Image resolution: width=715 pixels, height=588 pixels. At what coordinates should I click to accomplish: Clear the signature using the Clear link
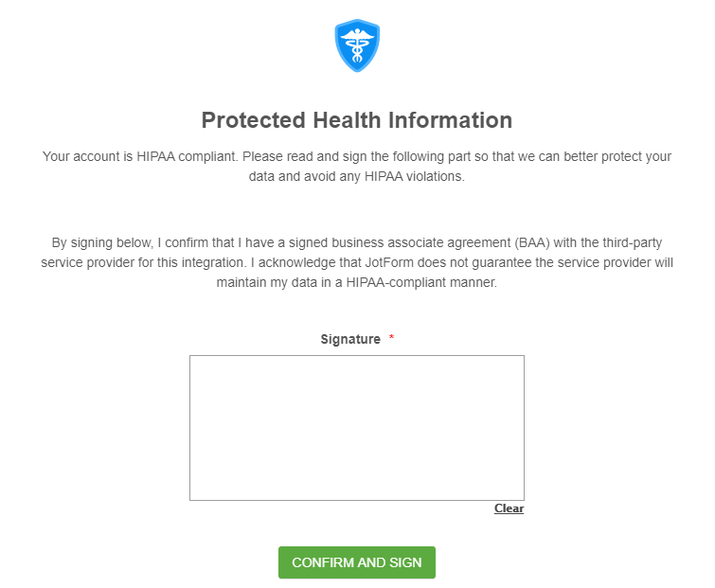509,508
